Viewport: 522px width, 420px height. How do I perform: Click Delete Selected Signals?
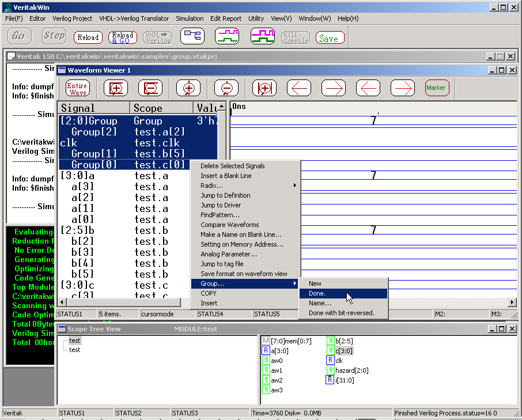pyautogui.click(x=245, y=166)
